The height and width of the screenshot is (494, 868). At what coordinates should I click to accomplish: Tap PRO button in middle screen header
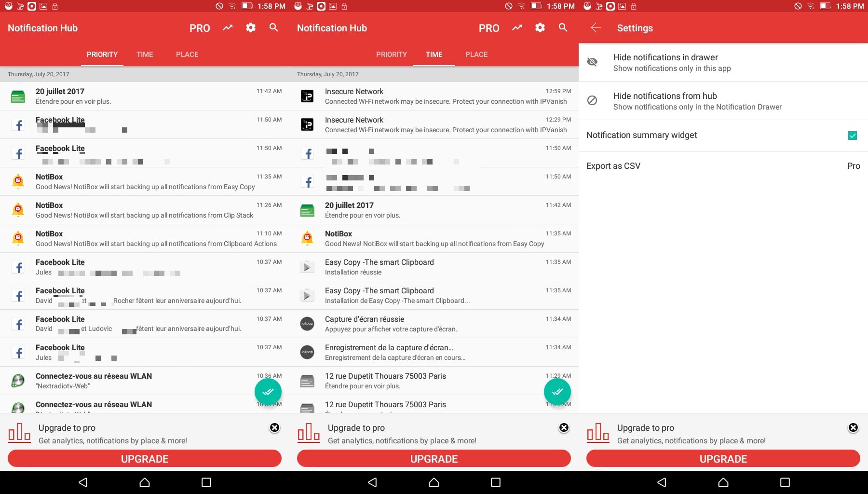click(x=489, y=28)
